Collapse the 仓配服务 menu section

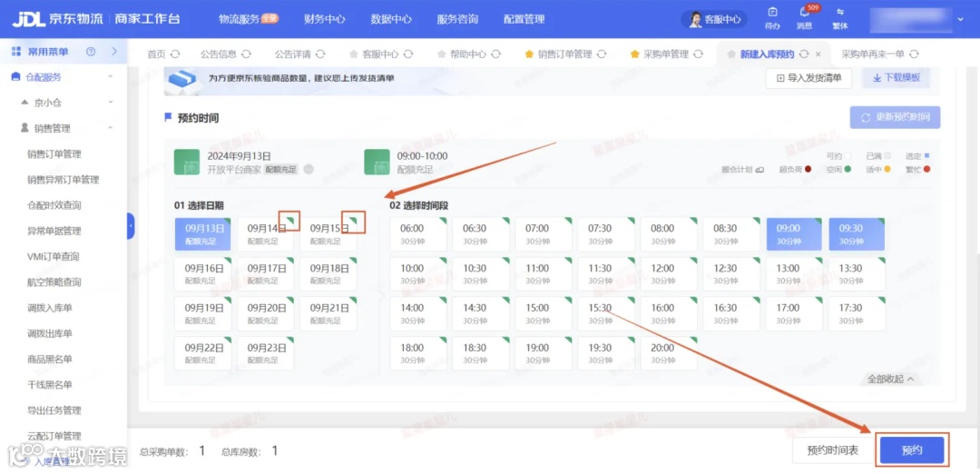(x=110, y=77)
